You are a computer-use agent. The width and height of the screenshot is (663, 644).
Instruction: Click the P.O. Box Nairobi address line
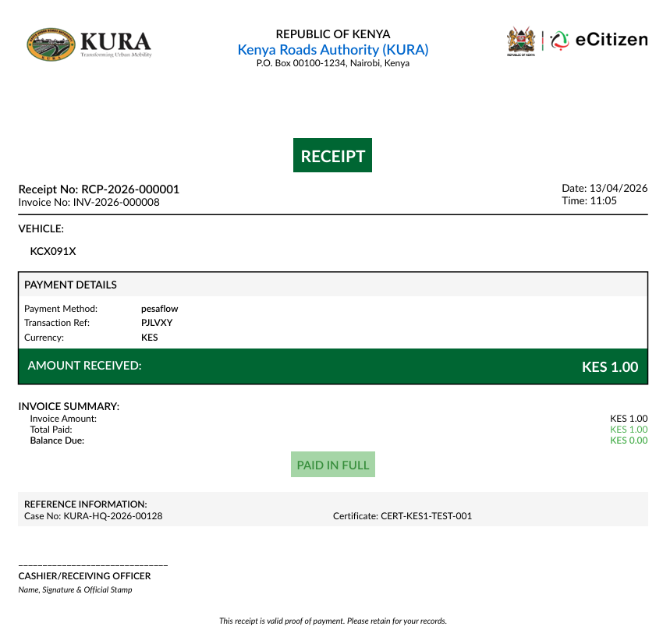333,63
